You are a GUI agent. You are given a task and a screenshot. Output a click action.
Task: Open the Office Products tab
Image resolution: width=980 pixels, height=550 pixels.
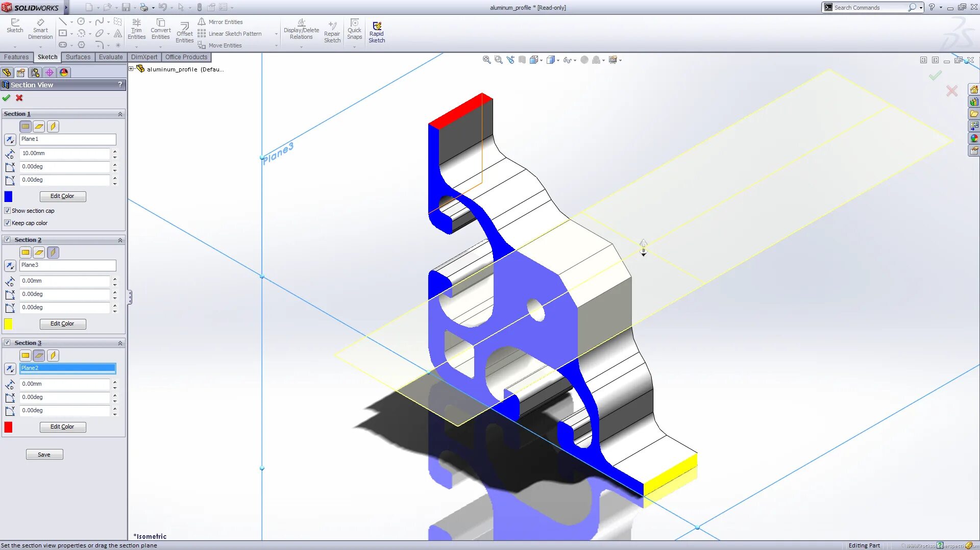tap(186, 57)
